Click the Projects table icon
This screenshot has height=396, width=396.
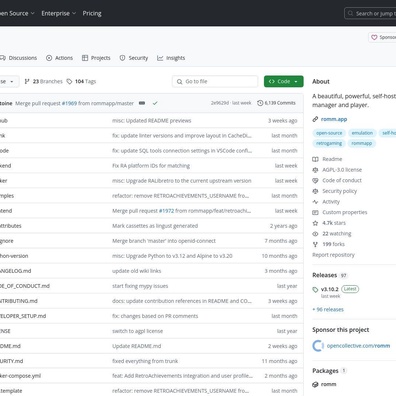pos(85,58)
